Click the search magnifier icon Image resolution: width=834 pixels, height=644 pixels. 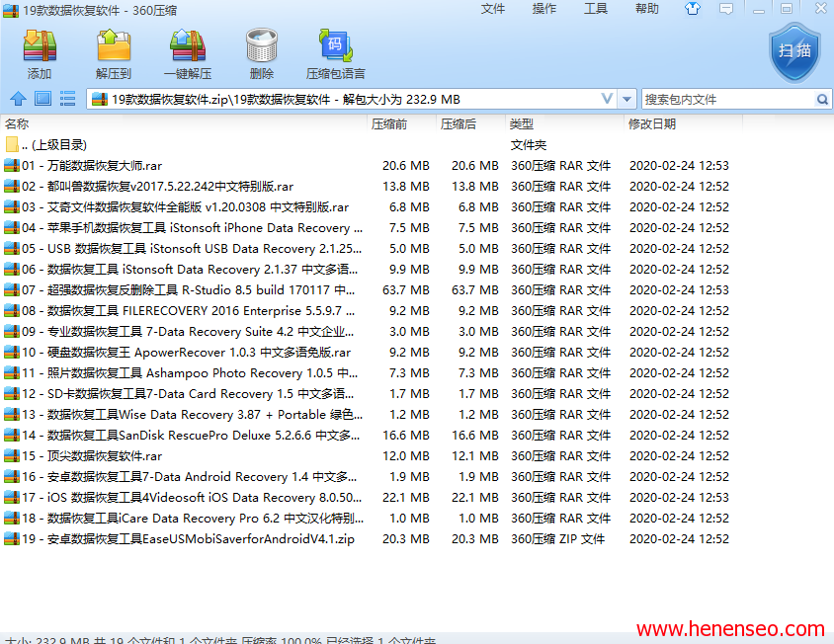pos(822,100)
